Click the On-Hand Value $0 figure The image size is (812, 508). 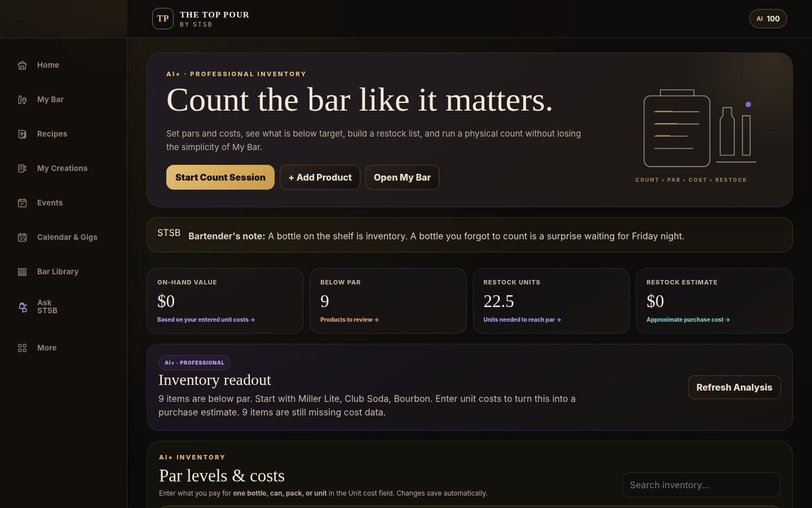[166, 301]
